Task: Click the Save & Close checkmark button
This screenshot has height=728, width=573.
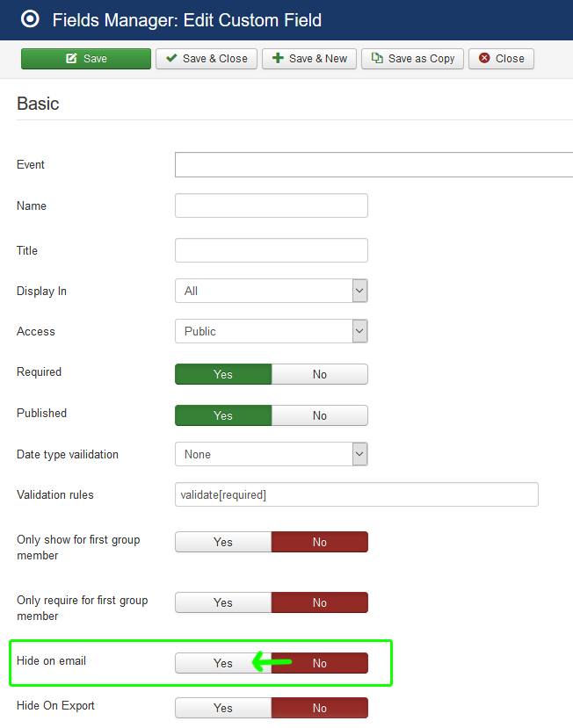Action: click(207, 59)
